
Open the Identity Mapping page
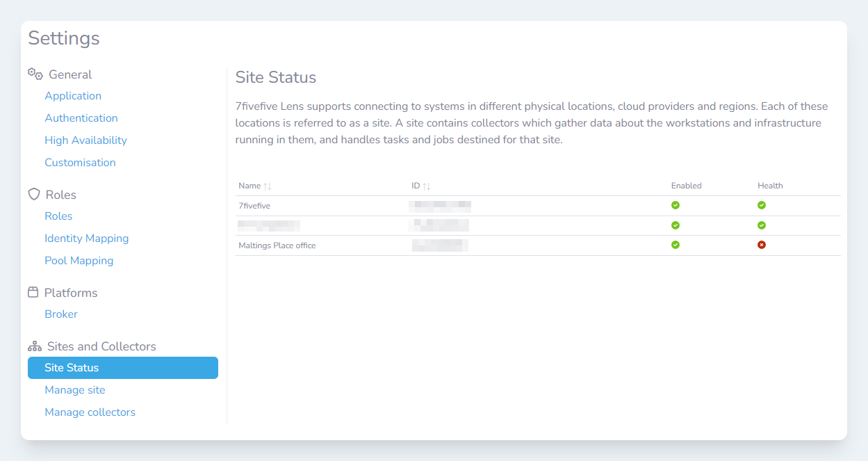click(x=86, y=238)
